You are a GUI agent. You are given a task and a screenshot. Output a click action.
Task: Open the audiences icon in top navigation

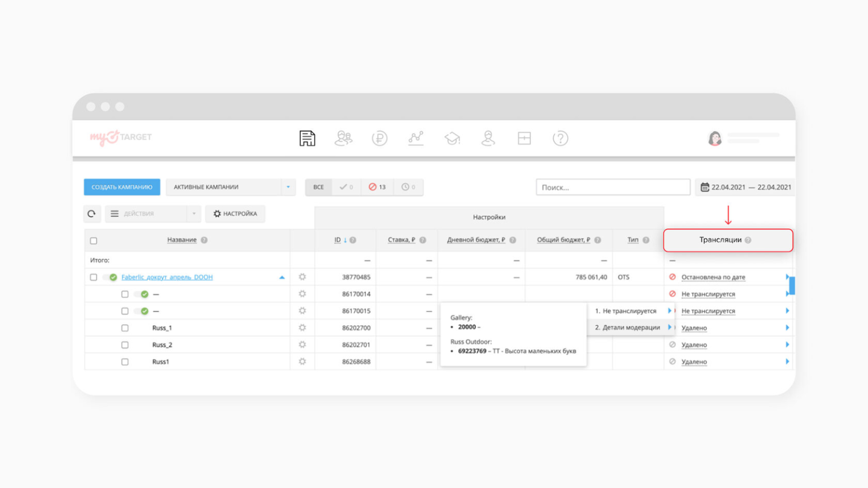tap(343, 138)
